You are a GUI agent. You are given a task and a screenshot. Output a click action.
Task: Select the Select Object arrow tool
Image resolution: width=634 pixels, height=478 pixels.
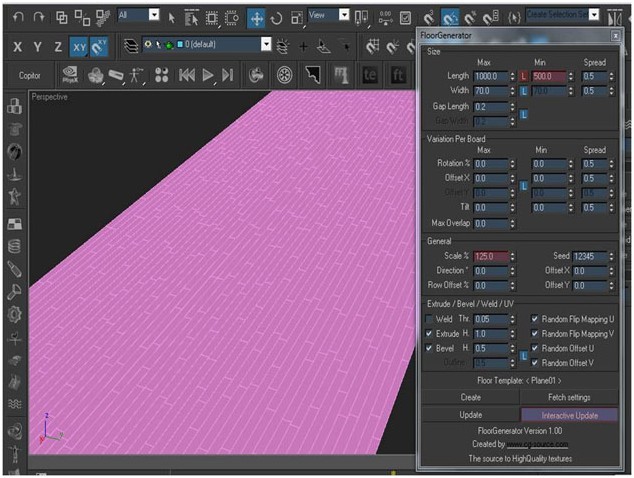tap(171, 18)
